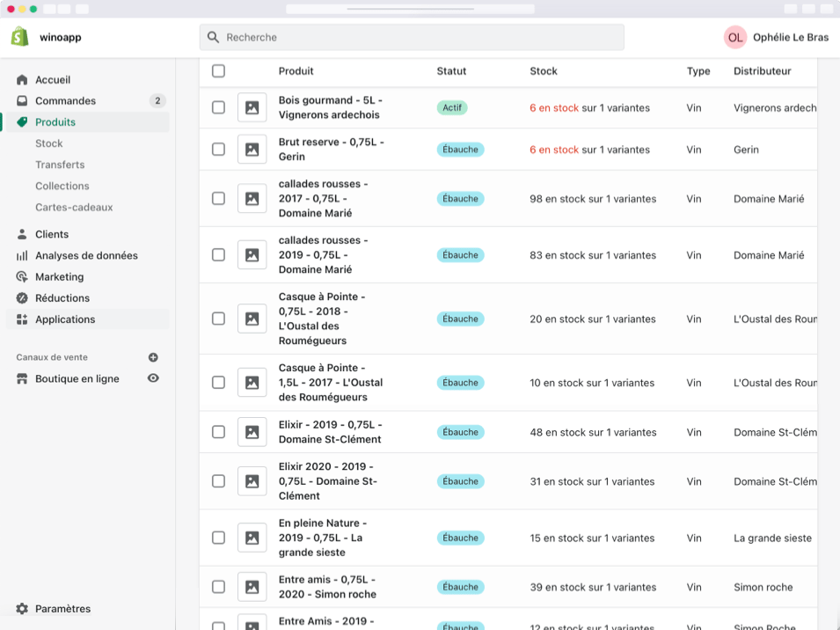Click the Produits tag icon
Image resolution: width=840 pixels, height=630 pixels.
point(22,122)
